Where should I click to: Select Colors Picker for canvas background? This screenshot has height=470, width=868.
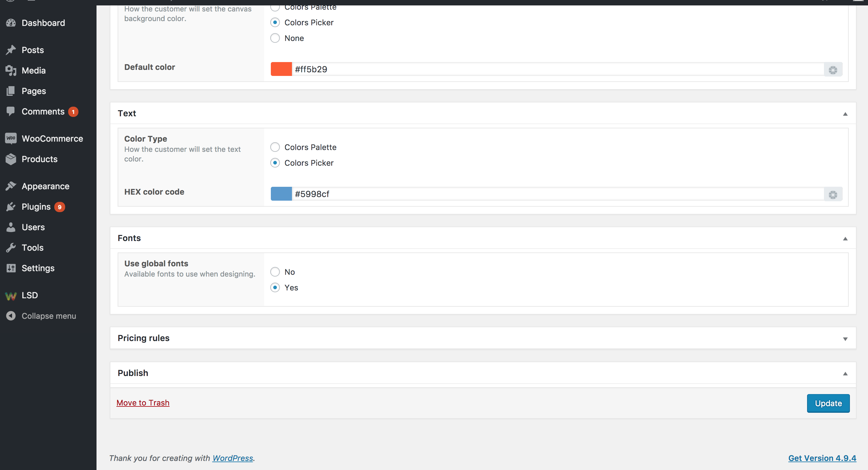point(275,23)
